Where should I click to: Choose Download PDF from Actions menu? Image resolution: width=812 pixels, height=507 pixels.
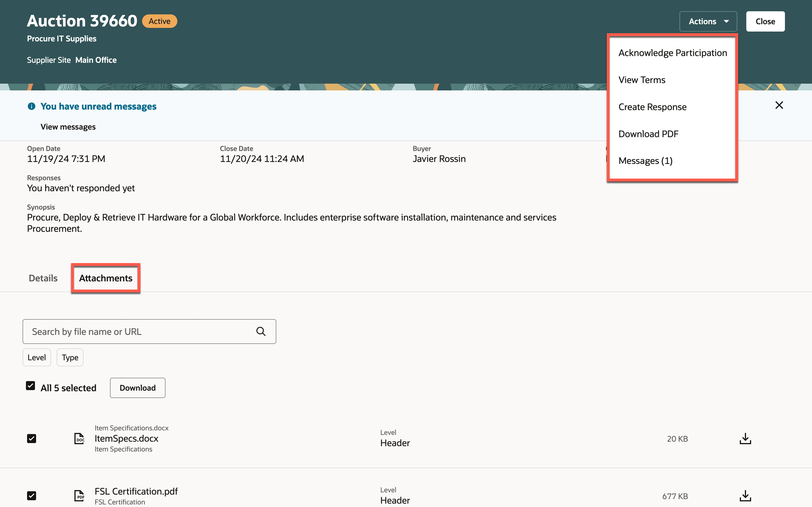click(648, 134)
